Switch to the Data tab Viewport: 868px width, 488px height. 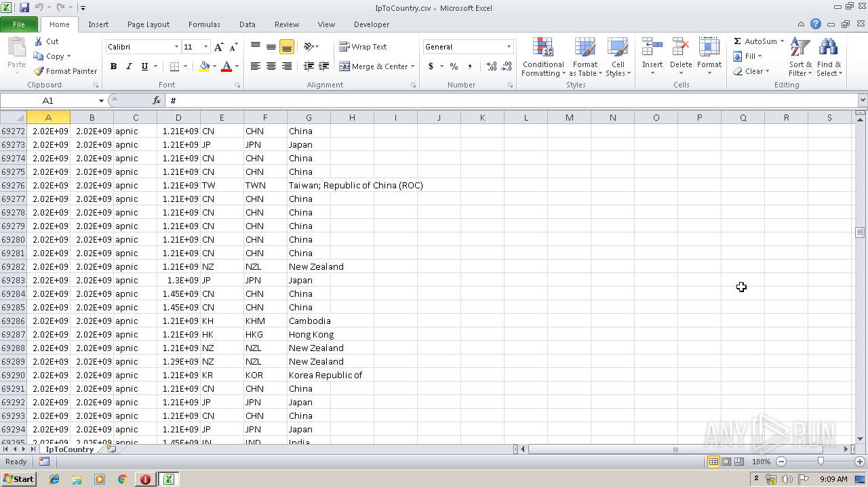click(x=248, y=24)
